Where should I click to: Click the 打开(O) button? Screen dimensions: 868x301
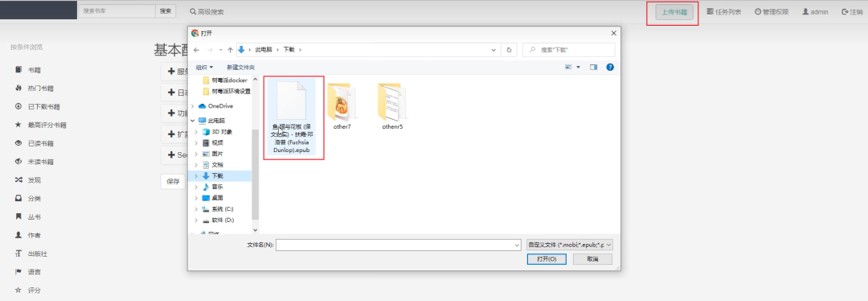[x=547, y=259]
